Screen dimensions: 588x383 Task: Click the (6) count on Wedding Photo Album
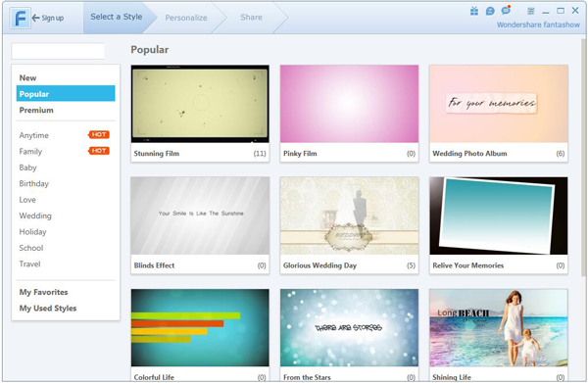tap(561, 153)
